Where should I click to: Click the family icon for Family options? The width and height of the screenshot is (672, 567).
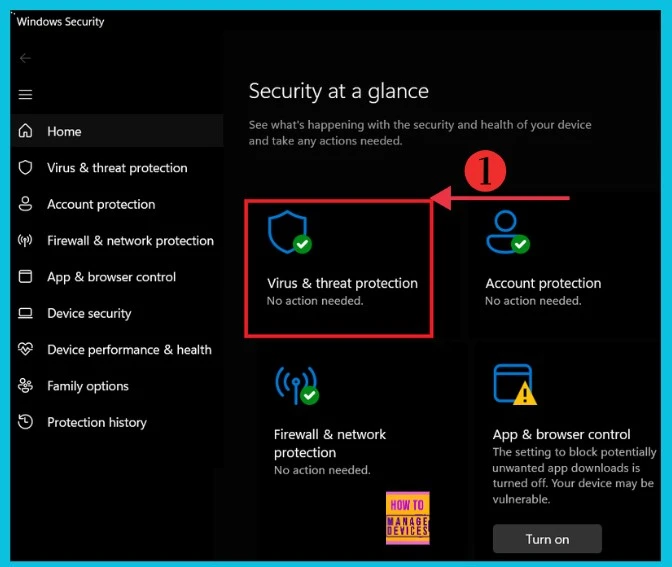(25, 386)
